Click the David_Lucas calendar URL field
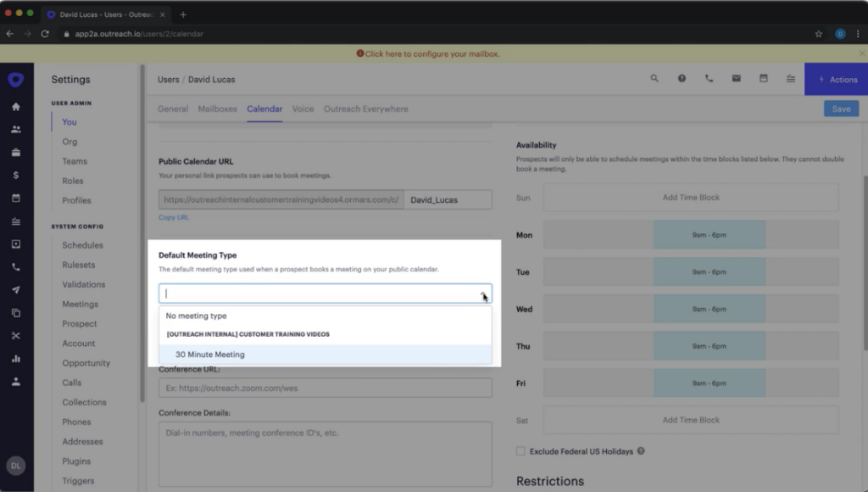868x492 pixels. click(x=448, y=200)
